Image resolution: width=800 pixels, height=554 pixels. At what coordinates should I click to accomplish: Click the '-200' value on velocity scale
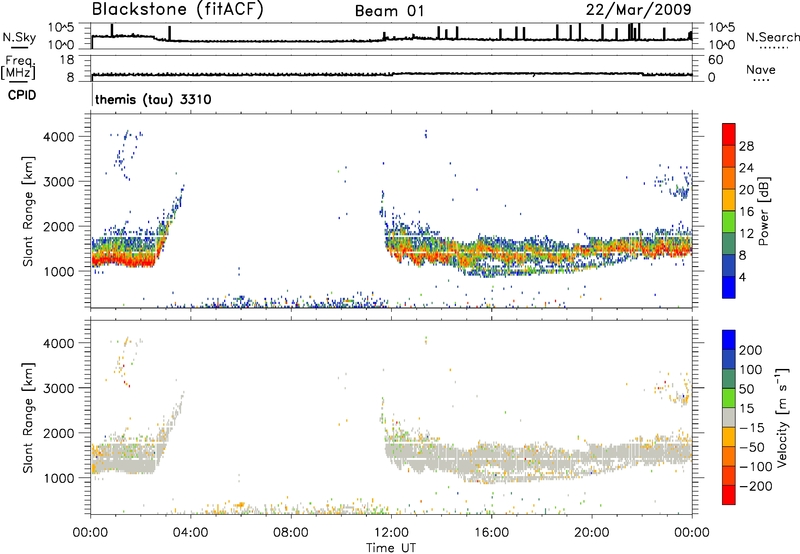(757, 486)
